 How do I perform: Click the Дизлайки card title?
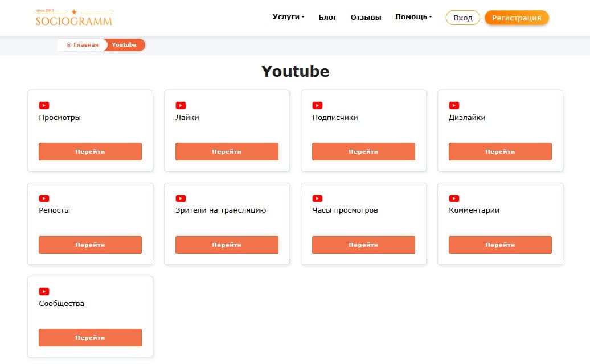pos(467,118)
